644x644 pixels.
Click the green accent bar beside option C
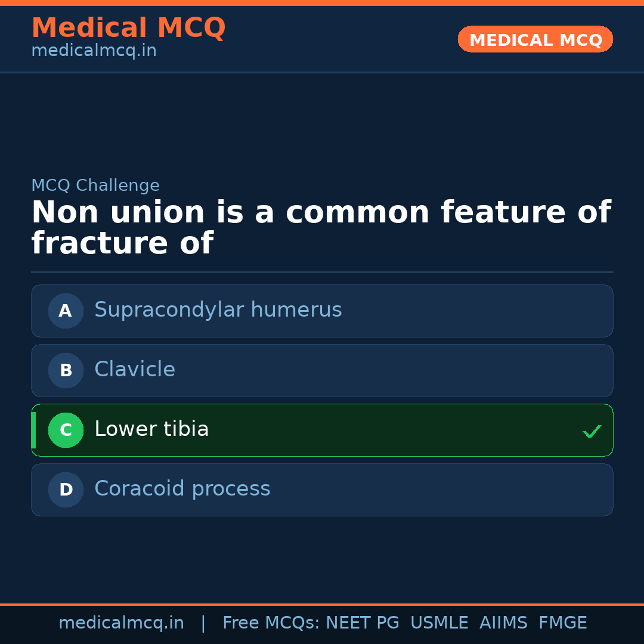point(33,430)
